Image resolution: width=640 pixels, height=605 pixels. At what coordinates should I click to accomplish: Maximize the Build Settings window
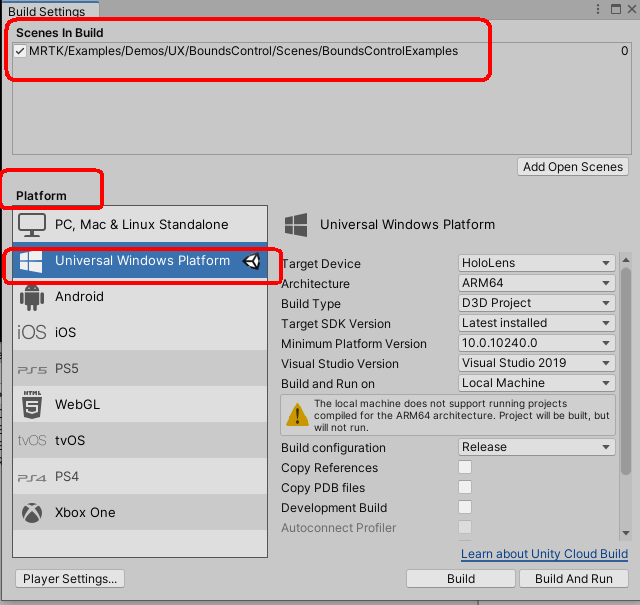[616, 9]
